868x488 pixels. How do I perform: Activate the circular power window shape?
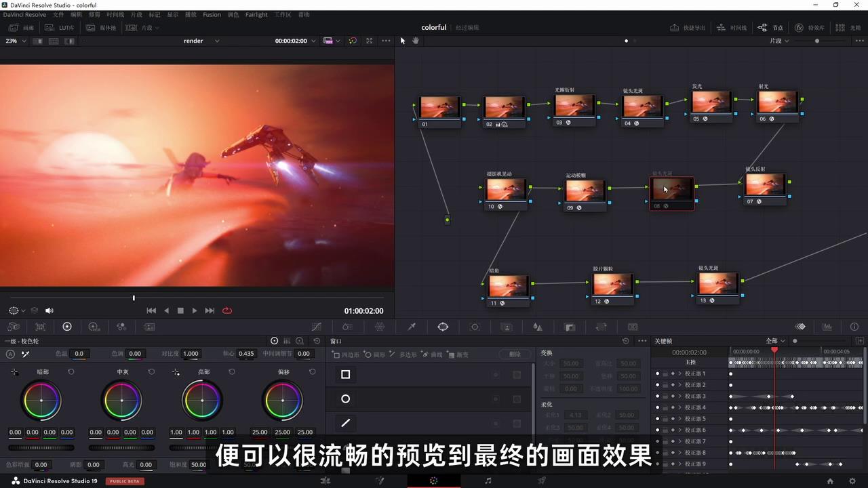click(346, 399)
